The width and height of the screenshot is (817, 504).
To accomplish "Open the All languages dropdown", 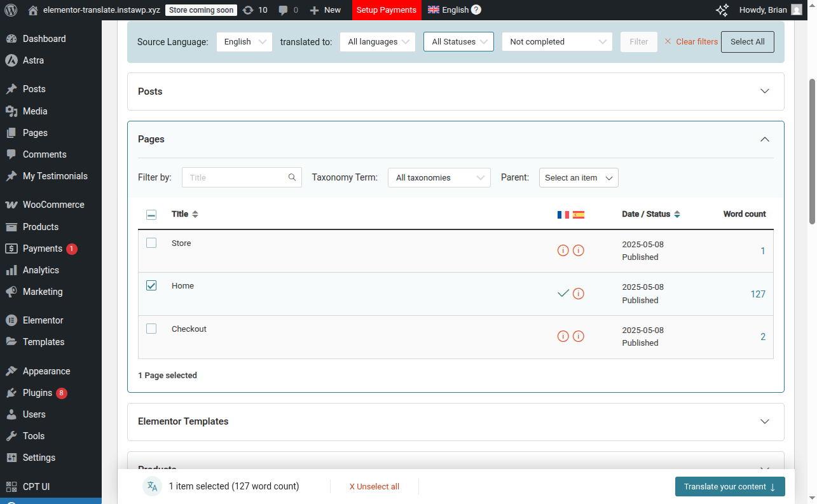I will [378, 42].
